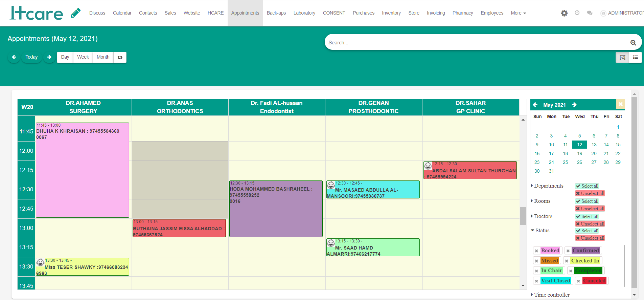
Task: Open the More menu dropdown
Action: pyautogui.click(x=519, y=13)
